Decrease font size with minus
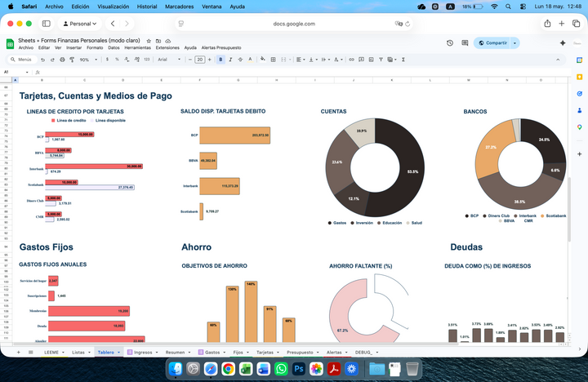This screenshot has width=588, height=382. 190,60
